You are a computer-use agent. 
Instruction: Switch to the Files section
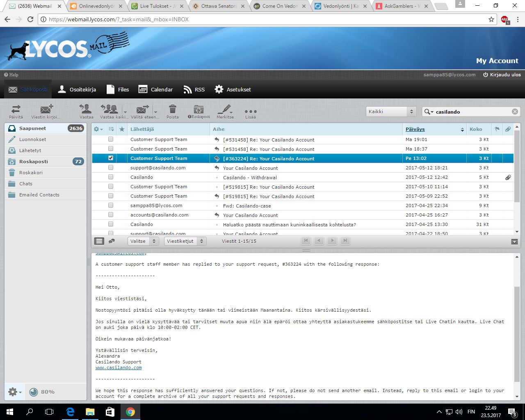point(117,89)
